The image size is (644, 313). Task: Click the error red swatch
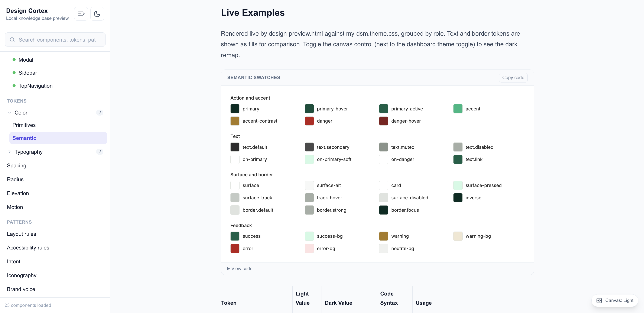(x=235, y=249)
